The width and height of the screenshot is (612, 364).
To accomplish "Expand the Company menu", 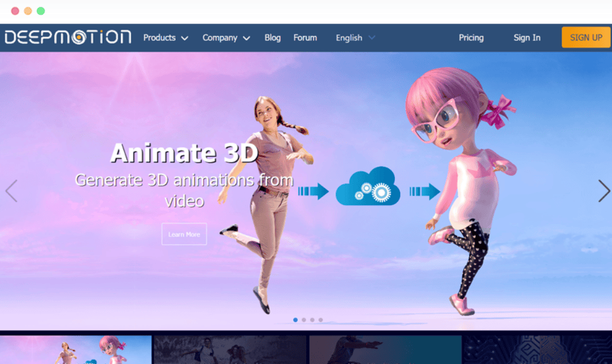I will [226, 37].
